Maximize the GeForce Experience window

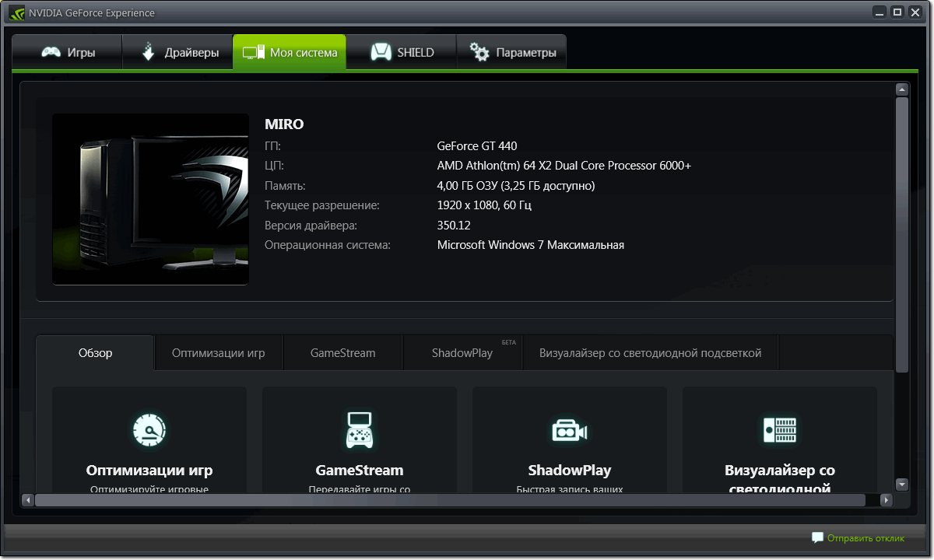pyautogui.click(x=897, y=12)
